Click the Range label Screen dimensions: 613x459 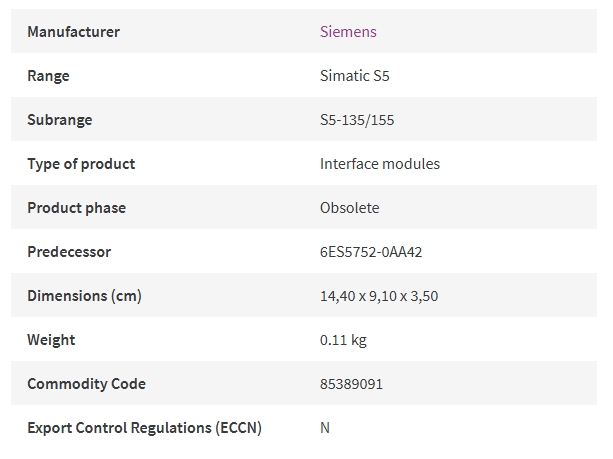[48, 76]
